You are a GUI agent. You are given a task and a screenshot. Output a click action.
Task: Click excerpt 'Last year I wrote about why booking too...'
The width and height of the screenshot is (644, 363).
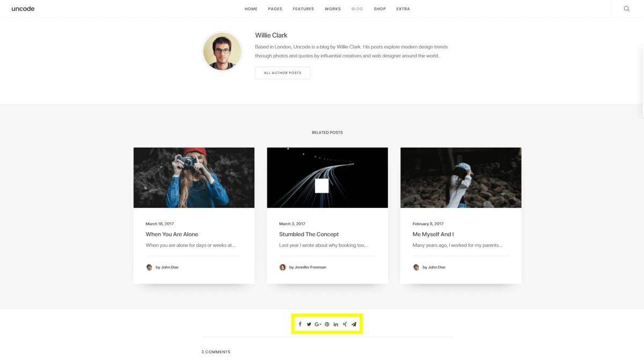[324, 245]
